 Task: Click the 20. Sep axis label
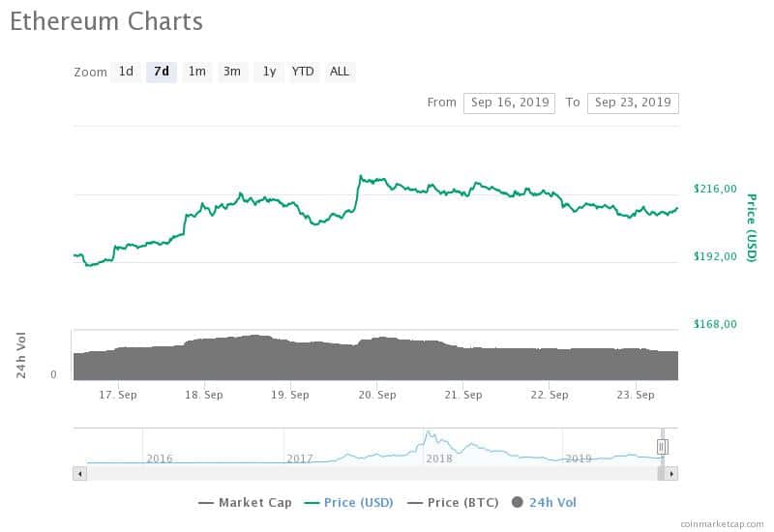[377, 396]
